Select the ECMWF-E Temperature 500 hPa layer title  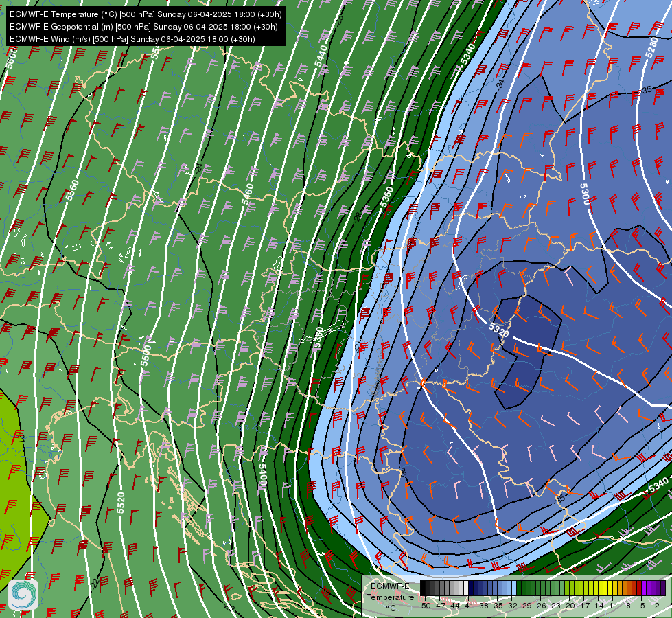[x=146, y=14]
